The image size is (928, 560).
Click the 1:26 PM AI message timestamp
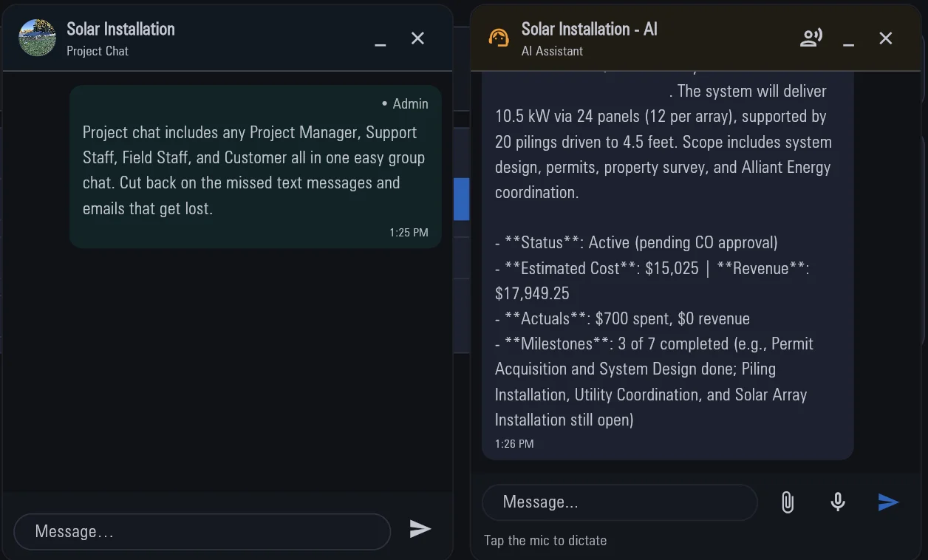(514, 444)
